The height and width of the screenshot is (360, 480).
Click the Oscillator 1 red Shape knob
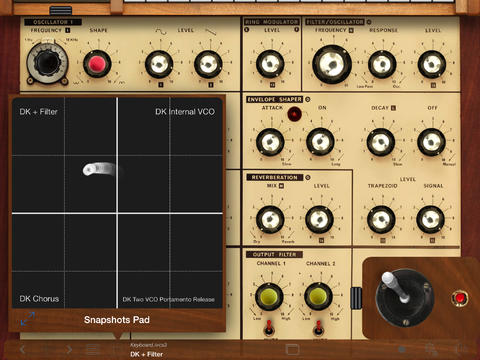tap(97, 64)
